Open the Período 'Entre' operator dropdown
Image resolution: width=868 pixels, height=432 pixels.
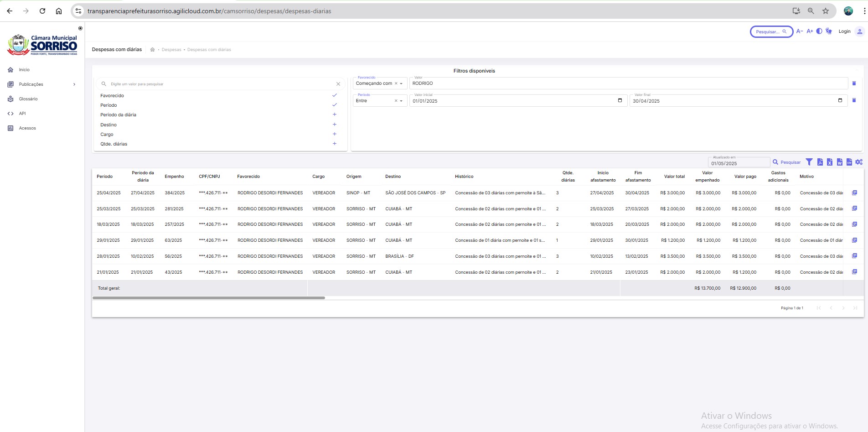[401, 101]
